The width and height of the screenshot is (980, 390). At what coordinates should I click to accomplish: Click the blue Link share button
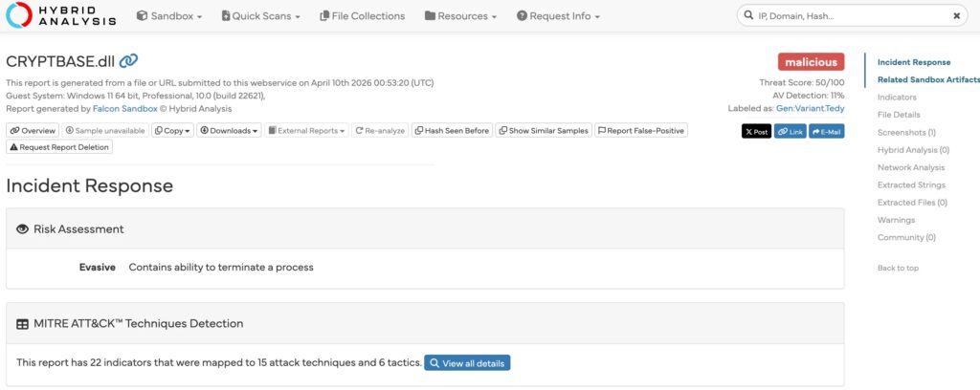790,131
